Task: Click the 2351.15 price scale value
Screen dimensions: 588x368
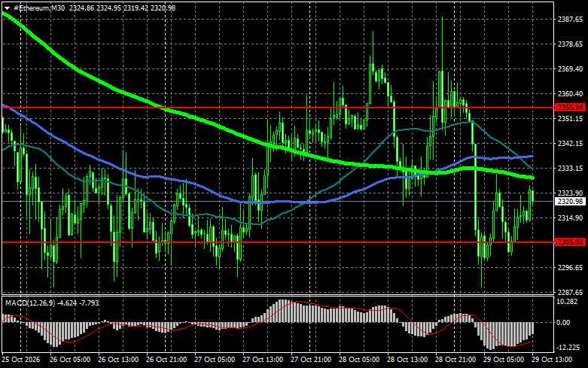Action: click(x=571, y=118)
